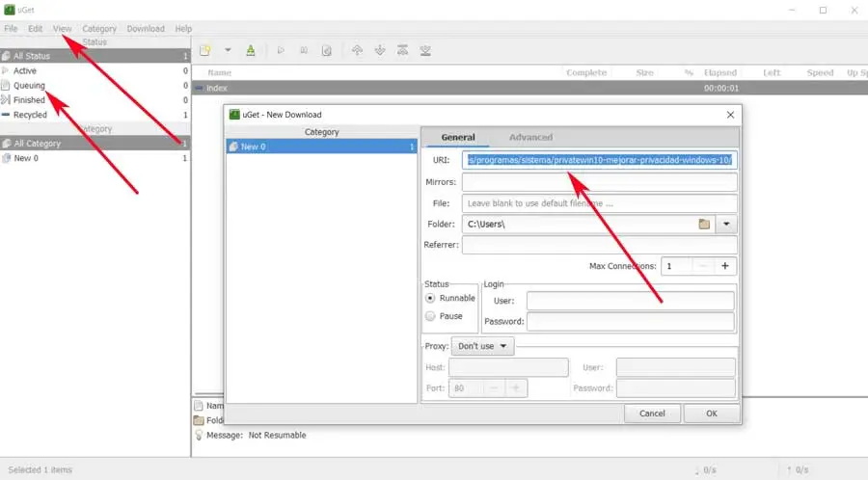
Task: Decrease proxy Port with minus
Action: pyautogui.click(x=494, y=388)
